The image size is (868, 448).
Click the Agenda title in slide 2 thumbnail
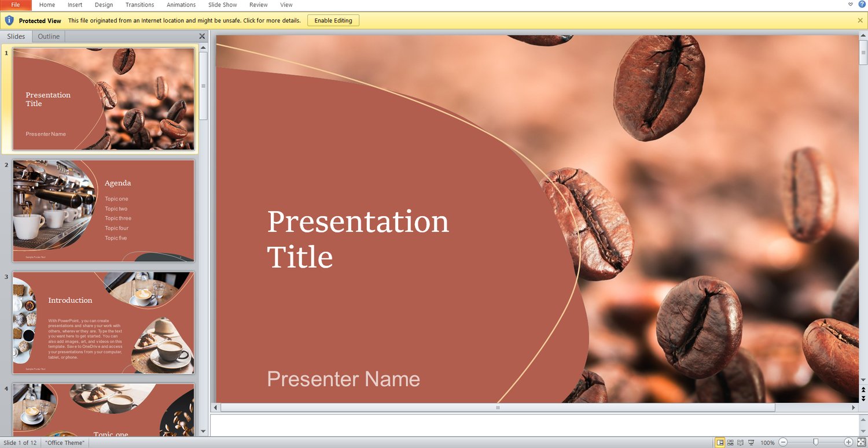tap(118, 183)
